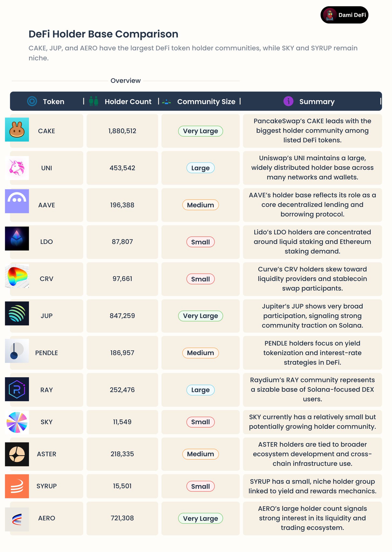
Task: Click the Holder Count column header
Action: (x=128, y=102)
